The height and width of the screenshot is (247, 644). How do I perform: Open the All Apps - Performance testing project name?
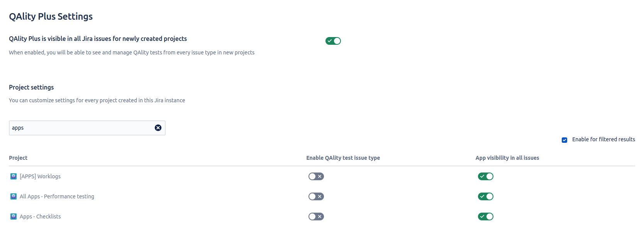point(57,196)
